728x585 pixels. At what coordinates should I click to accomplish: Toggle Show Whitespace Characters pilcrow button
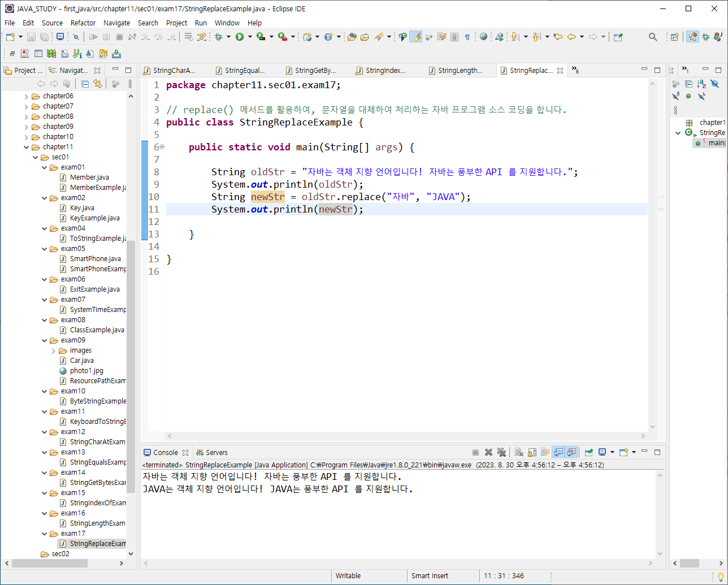(467, 37)
